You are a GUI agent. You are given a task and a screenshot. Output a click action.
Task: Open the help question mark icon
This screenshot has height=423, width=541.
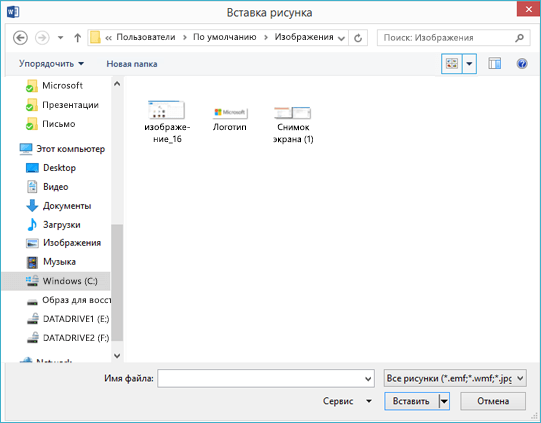pos(522,63)
